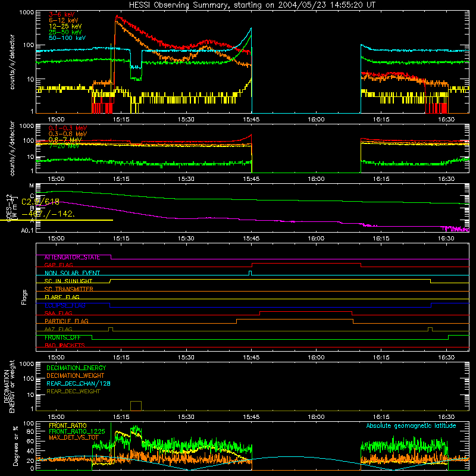Image resolution: width=476 pixels, height=476 pixels.
Task: Select the ECLIPSE_FLAG label
Action: (x=65, y=305)
